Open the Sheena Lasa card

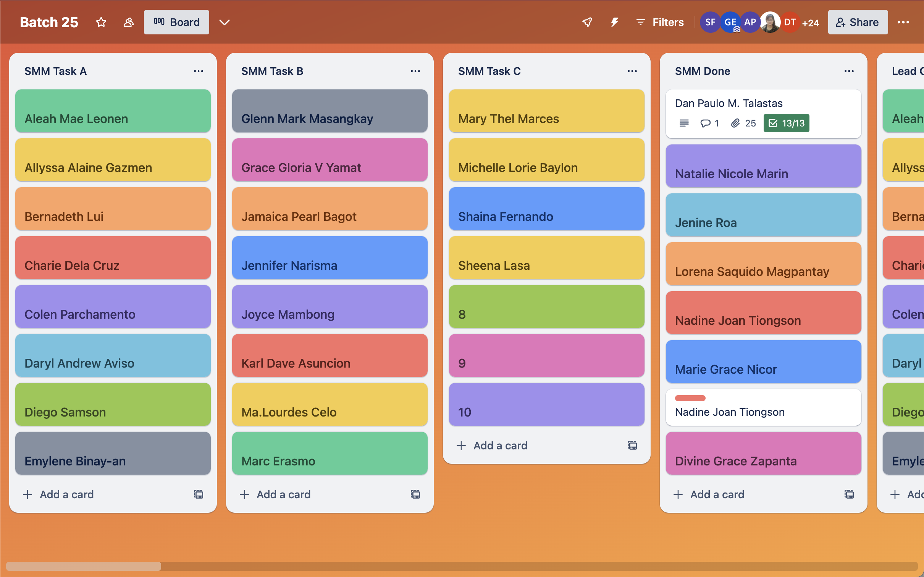547,258
